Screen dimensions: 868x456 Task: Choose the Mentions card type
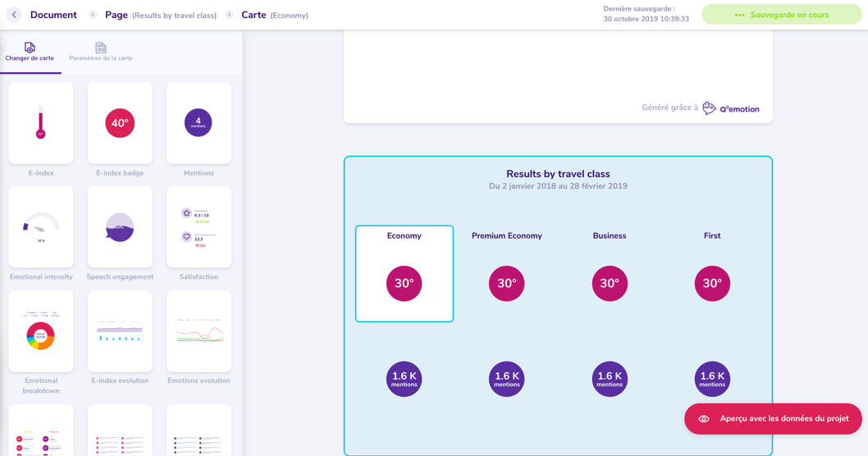(199, 123)
